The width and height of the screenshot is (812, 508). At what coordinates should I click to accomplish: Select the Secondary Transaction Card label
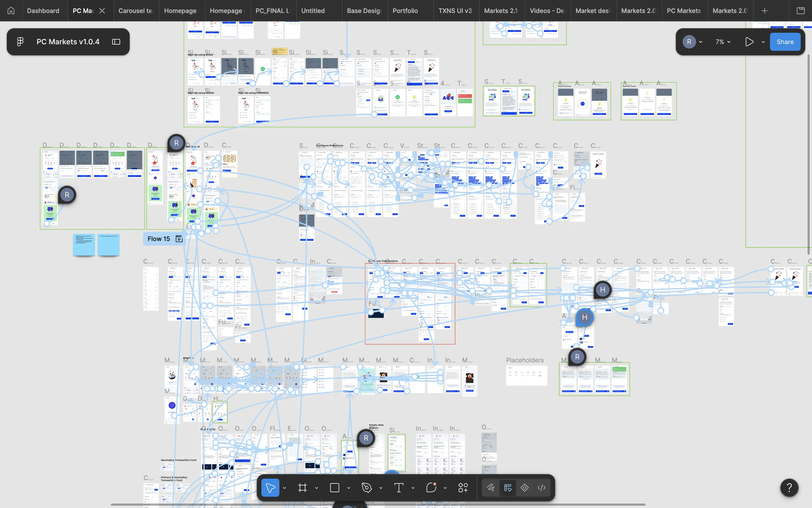point(178,460)
